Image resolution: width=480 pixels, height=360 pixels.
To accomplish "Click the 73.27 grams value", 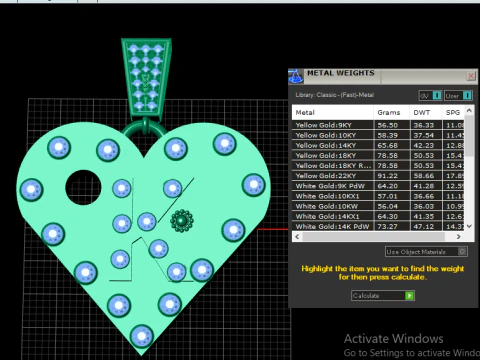I will [387, 226].
